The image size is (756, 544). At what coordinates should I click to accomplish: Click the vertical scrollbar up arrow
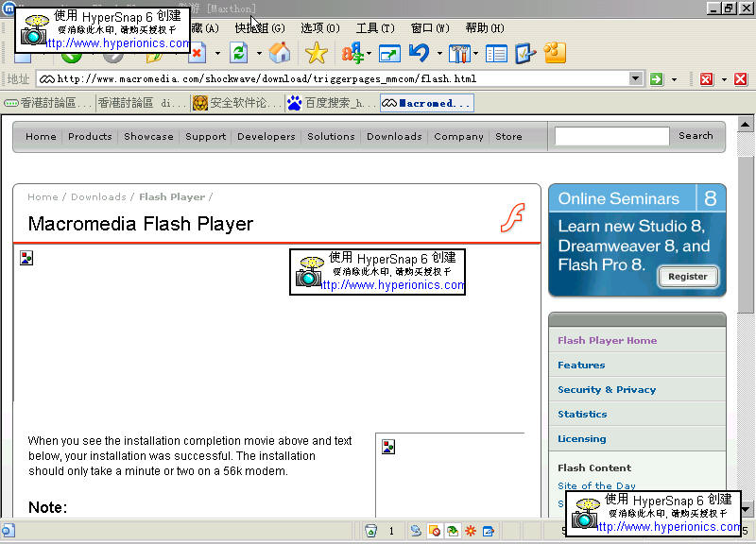[x=746, y=125]
